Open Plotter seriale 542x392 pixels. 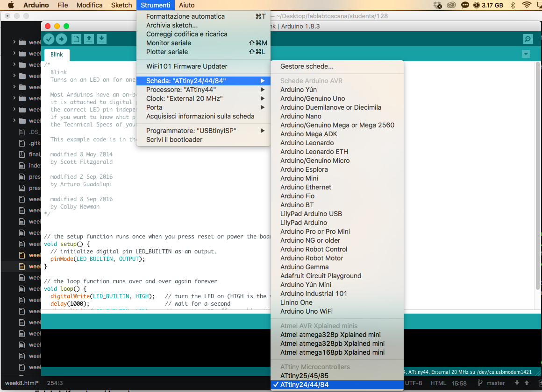pos(203,52)
